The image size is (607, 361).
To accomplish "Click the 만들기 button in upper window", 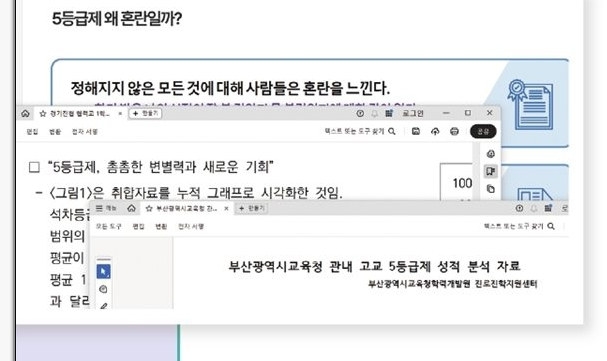I will 145,113.
